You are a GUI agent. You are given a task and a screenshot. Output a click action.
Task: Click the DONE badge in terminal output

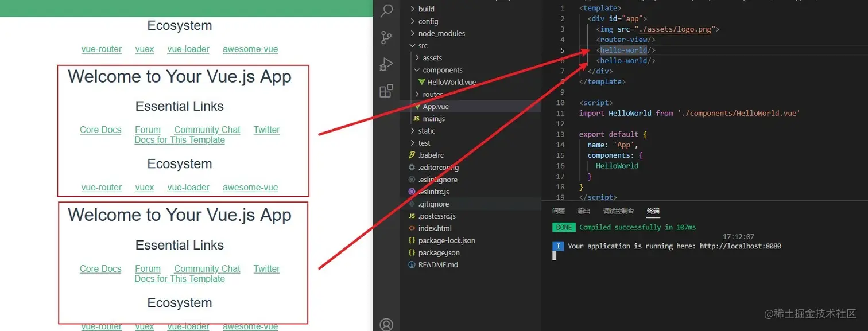point(564,227)
